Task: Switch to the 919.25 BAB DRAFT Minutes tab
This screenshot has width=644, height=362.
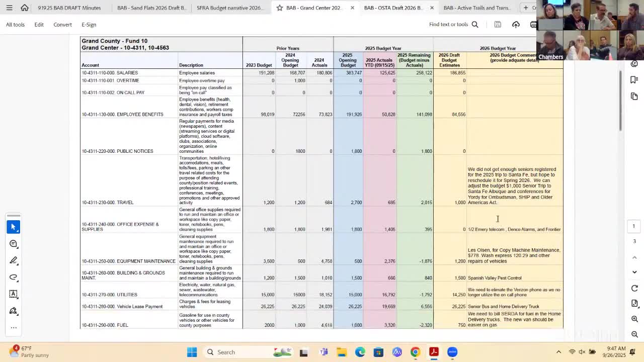Action: [x=69, y=8]
